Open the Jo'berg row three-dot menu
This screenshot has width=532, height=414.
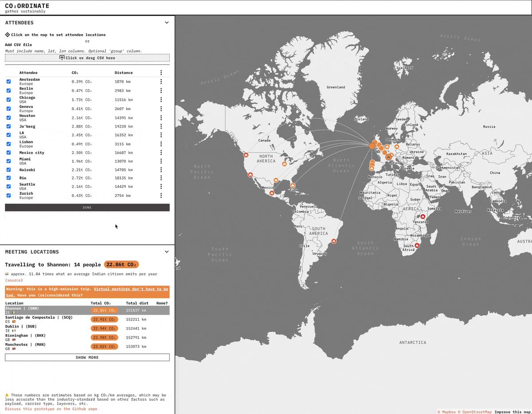click(x=161, y=126)
